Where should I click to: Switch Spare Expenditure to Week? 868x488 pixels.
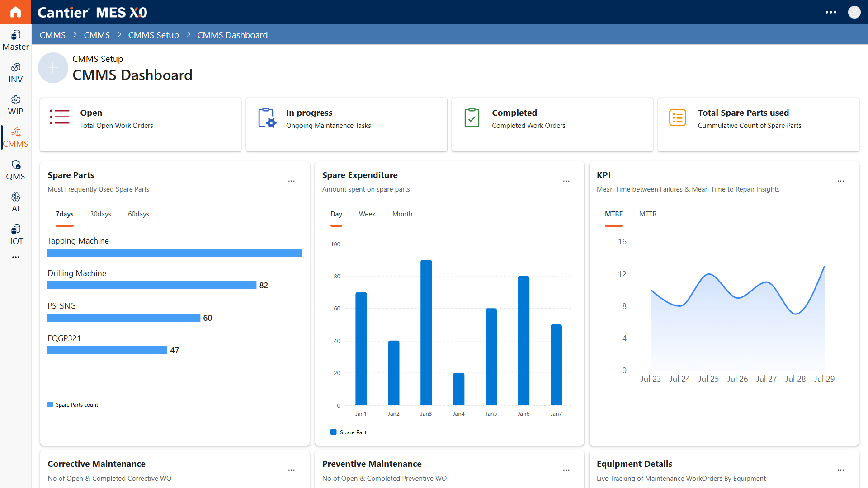(367, 214)
